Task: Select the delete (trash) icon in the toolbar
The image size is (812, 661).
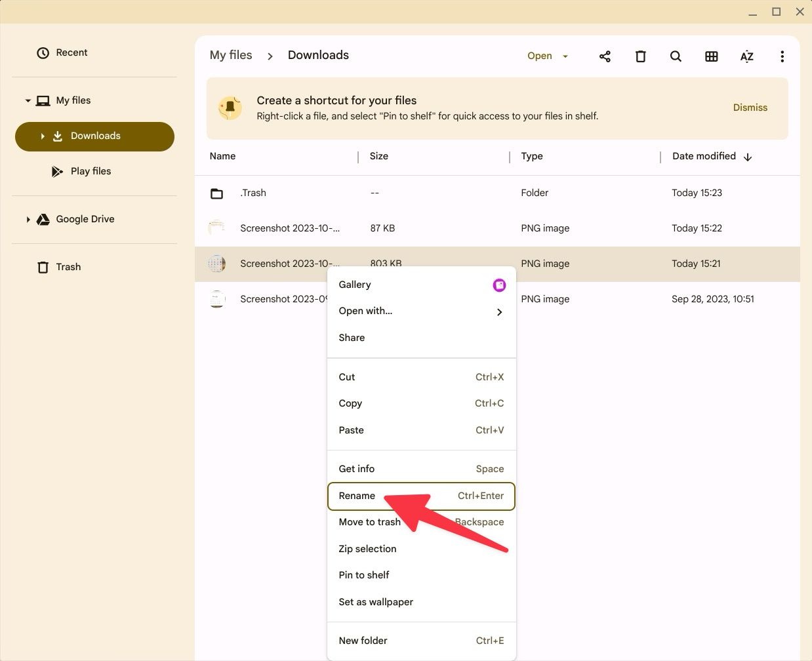Action: 640,56
